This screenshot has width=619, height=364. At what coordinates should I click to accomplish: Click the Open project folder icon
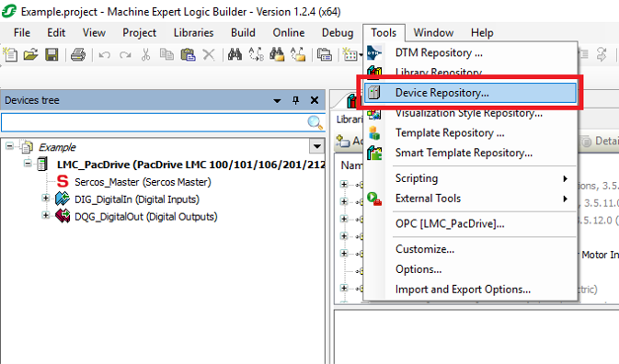coord(30,54)
